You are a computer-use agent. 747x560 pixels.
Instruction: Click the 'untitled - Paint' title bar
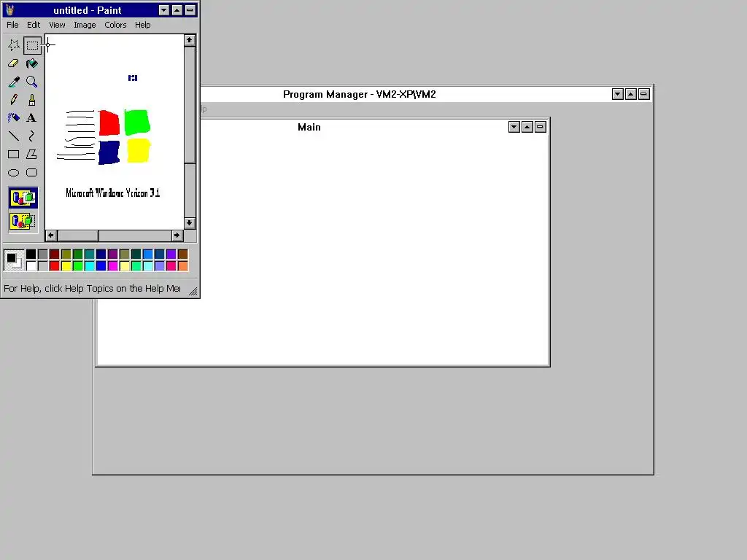pyautogui.click(x=88, y=10)
